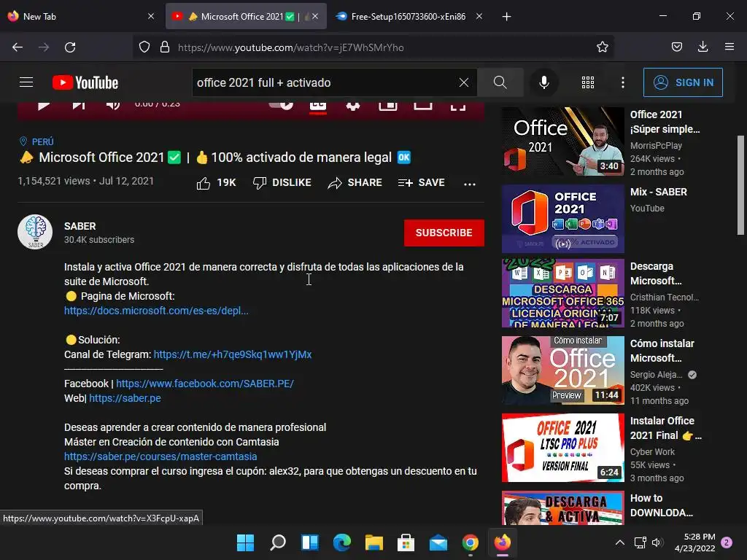Click DISLIKE on the video
The image size is (747, 560).
coord(282,183)
